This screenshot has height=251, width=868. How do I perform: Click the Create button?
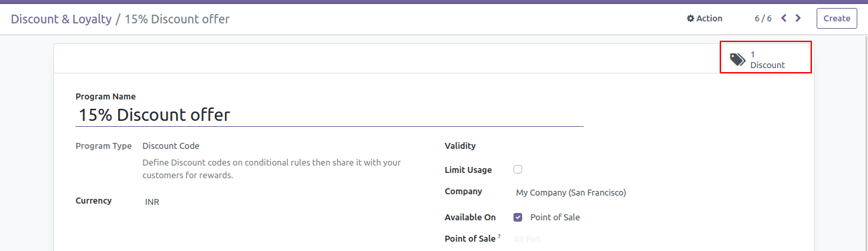point(837,19)
